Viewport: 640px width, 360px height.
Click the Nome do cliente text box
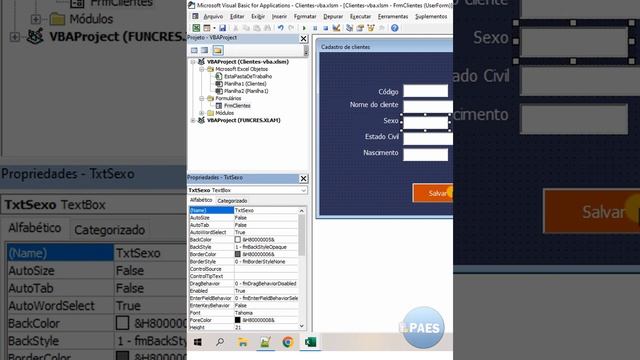[428, 107]
